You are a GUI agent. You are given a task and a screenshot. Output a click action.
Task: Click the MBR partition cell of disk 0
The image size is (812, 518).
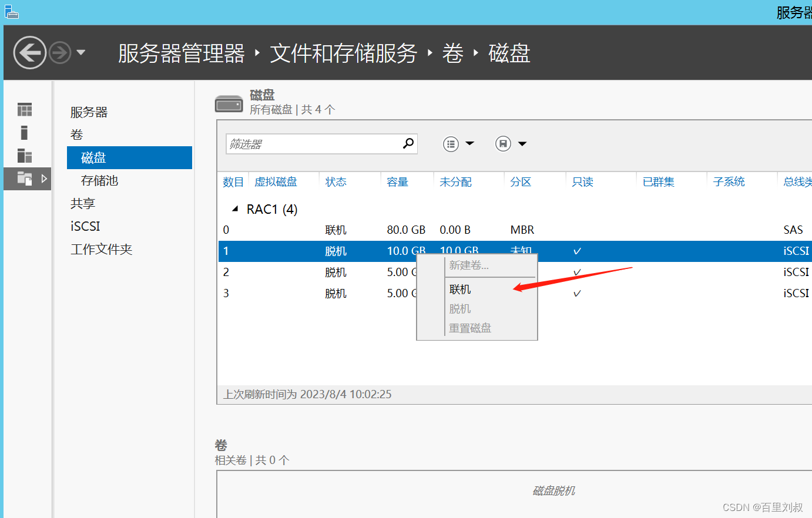tap(522, 230)
